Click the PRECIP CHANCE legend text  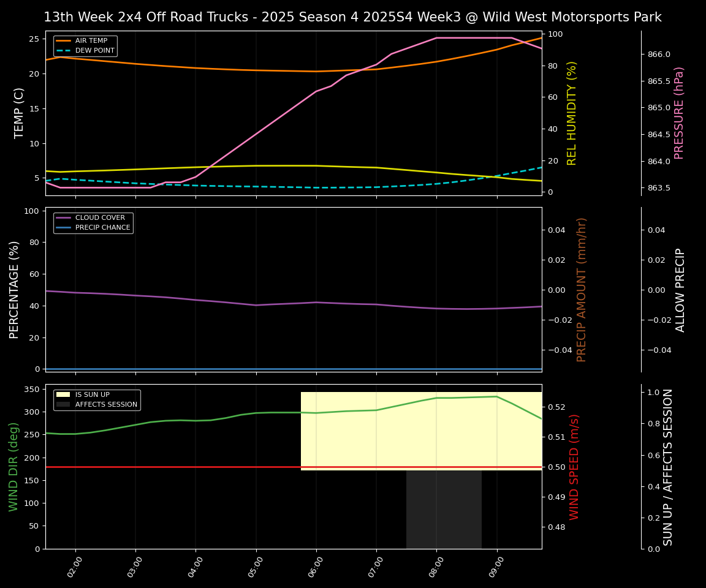click(102, 227)
